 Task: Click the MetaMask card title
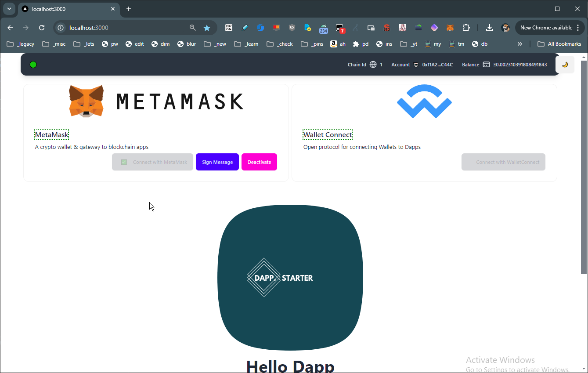click(x=52, y=135)
